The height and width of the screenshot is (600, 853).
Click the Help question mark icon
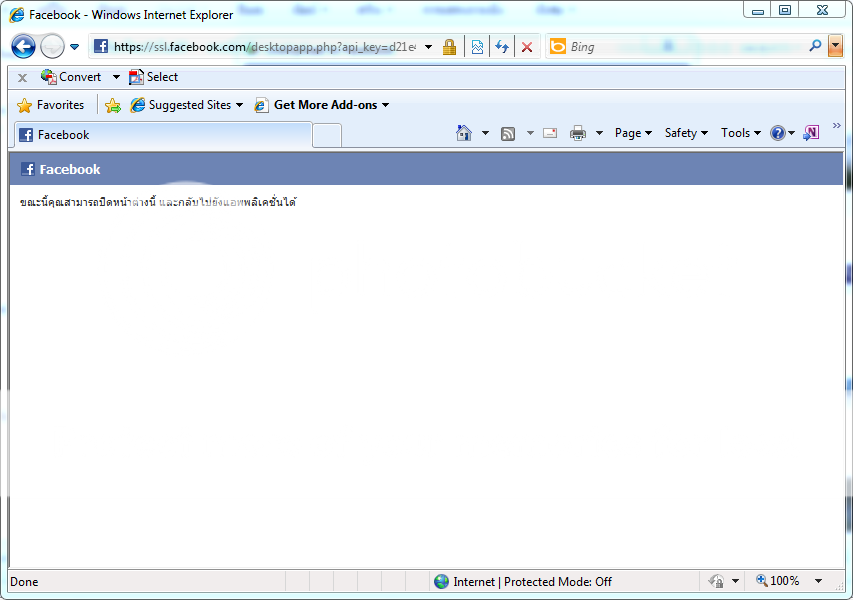pyautogui.click(x=778, y=133)
